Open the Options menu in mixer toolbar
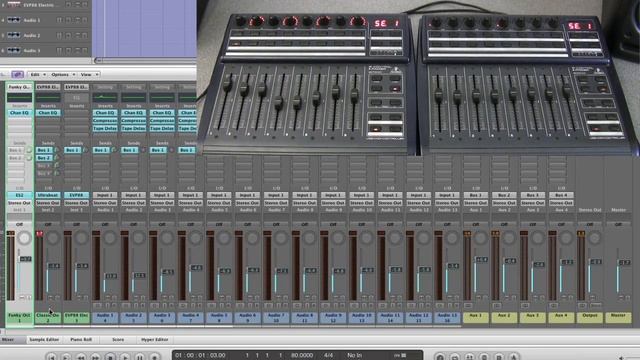This screenshot has width=640, height=360. pyautogui.click(x=63, y=74)
